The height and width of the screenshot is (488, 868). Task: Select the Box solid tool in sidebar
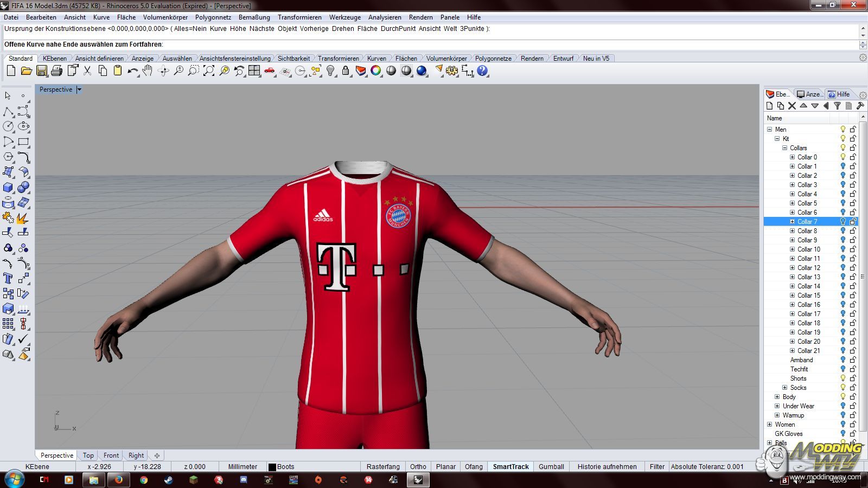coord(8,188)
